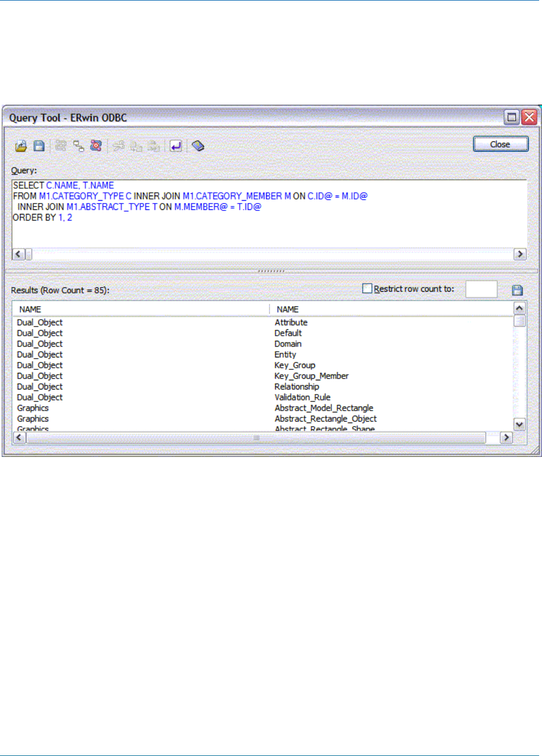This screenshot has width=542, height=756.
Task: Maximize the Query Tool window
Action: pos(512,117)
